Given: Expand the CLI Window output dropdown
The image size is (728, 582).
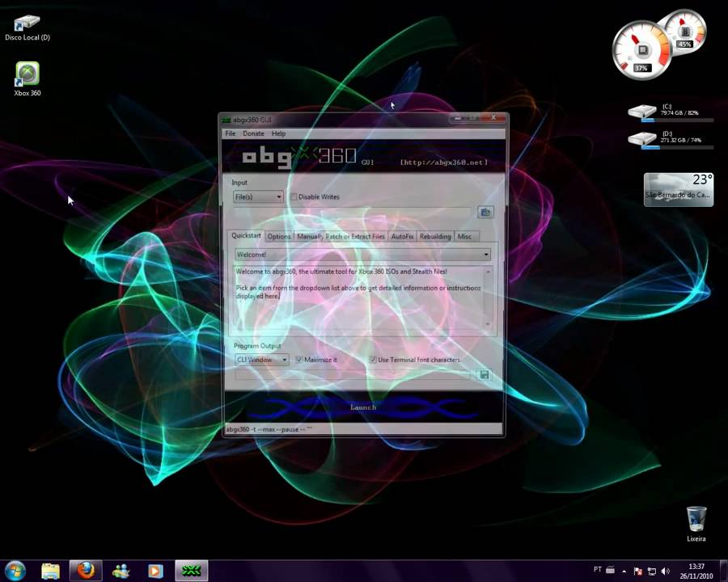Looking at the screenshot, I should pos(261,360).
